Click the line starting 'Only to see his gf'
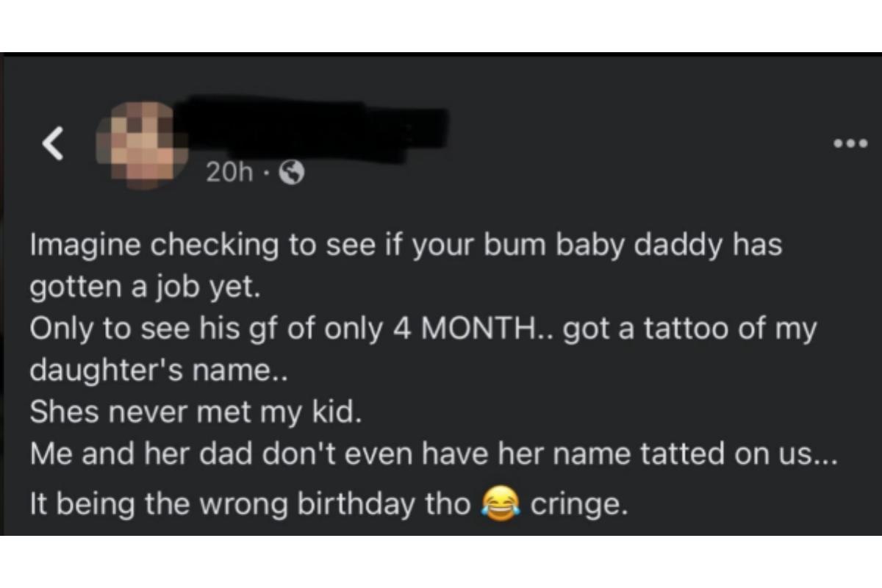Screen dimensions: 882x588 (x=423, y=330)
